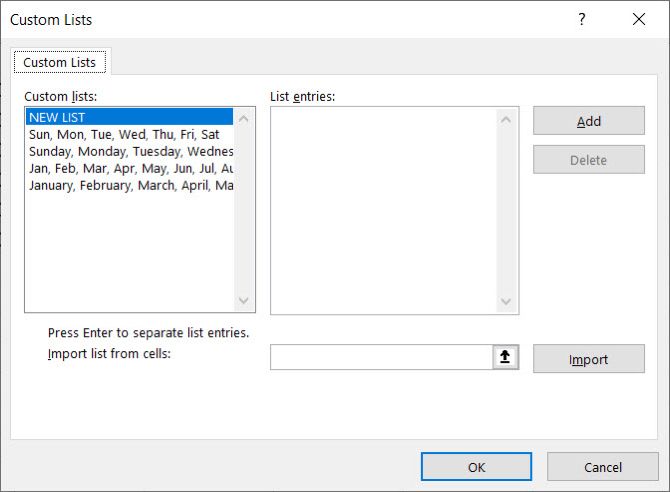Select the January, February, March list
This screenshot has height=492, width=670.
tap(129, 186)
